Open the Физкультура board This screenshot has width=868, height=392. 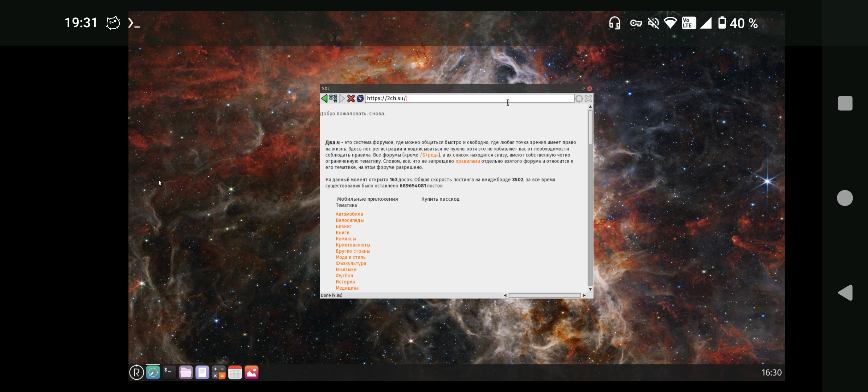(x=351, y=264)
